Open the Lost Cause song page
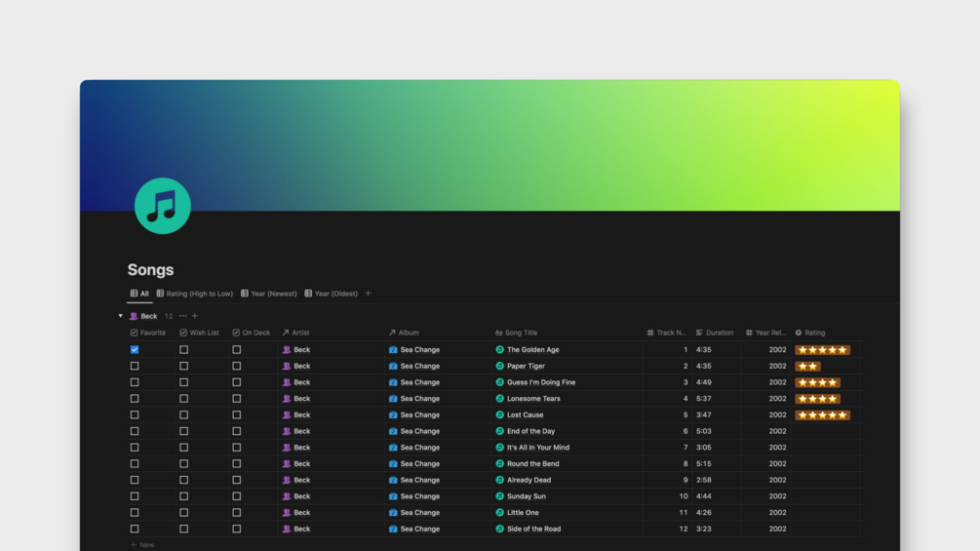This screenshot has height=551, width=980. [x=525, y=414]
